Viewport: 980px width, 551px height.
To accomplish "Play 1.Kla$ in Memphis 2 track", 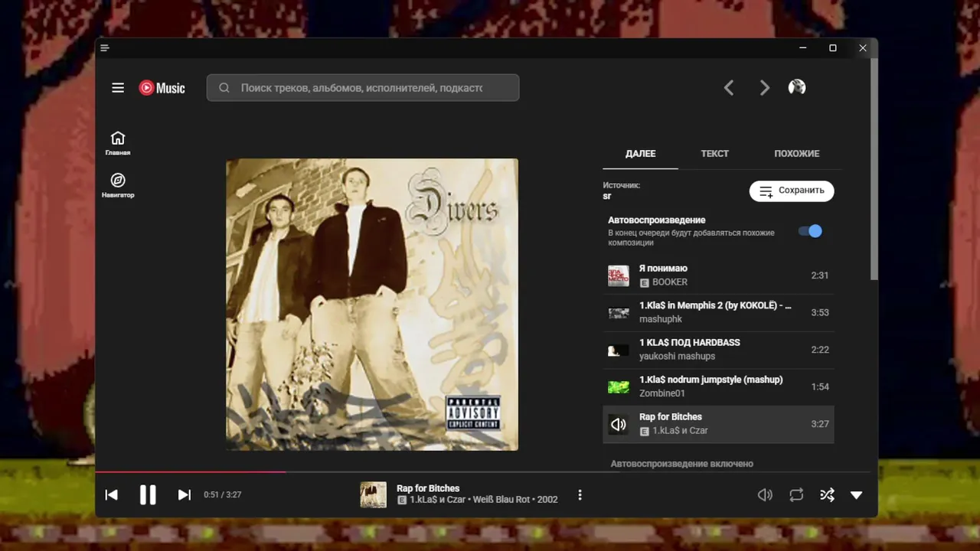I will (718, 312).
